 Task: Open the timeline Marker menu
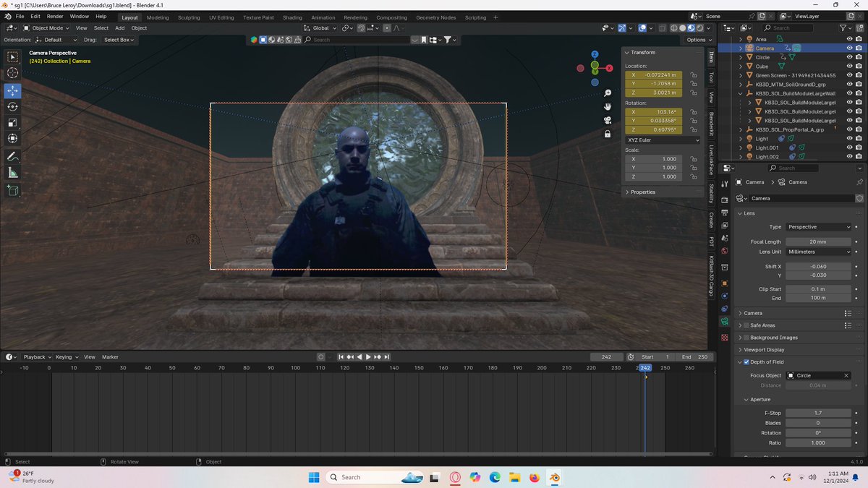tap(110, 357)
